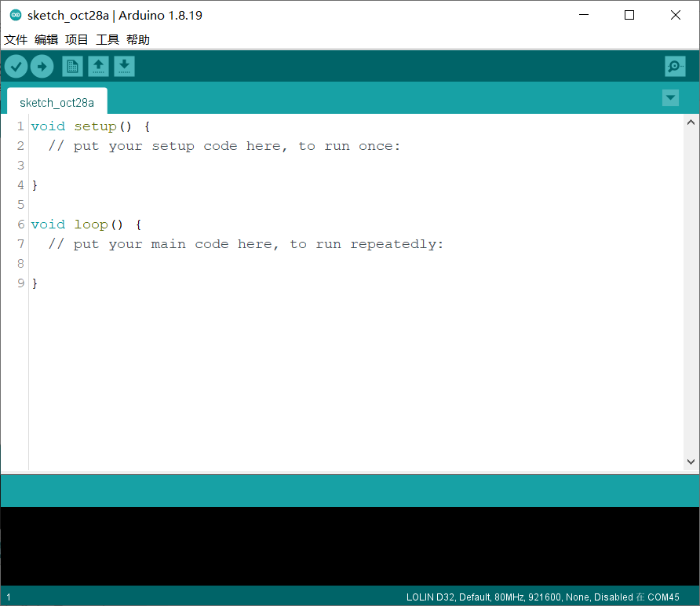
Task: Click the 'put your main code here' comment
Action: (246, 244)
